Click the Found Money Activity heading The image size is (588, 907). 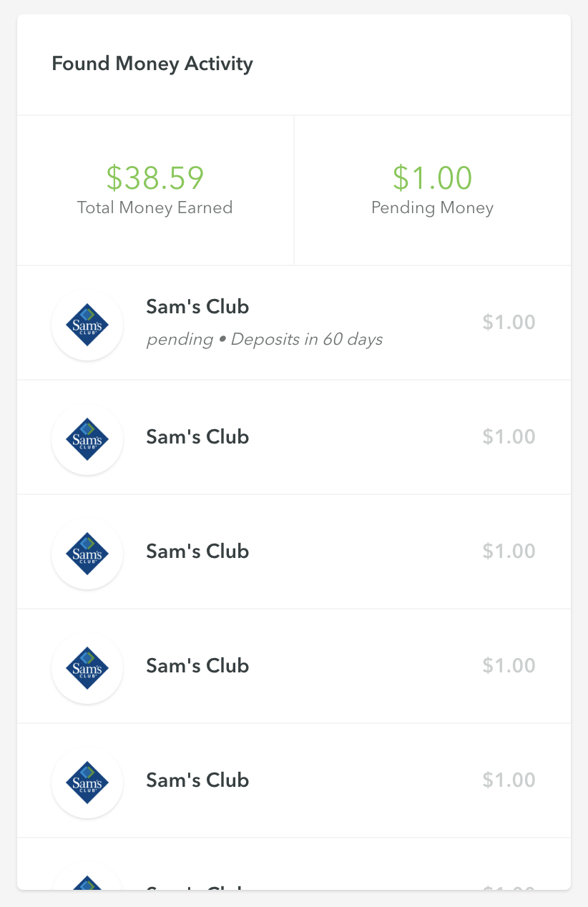coord(152,64)
